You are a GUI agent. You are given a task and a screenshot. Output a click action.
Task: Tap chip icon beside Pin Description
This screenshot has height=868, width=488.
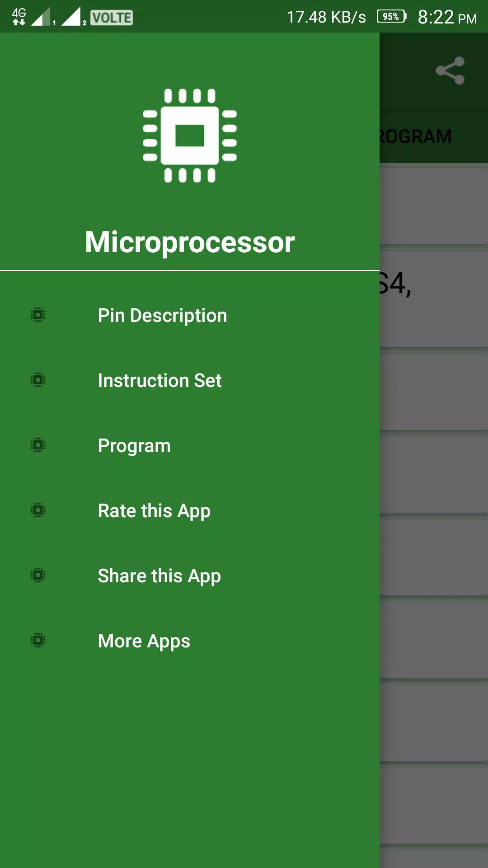(x=38, y=315)
